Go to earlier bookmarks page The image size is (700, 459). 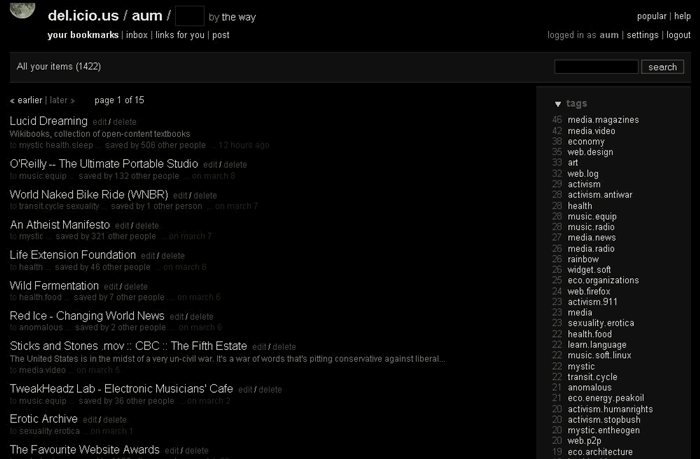coord(26,100)
